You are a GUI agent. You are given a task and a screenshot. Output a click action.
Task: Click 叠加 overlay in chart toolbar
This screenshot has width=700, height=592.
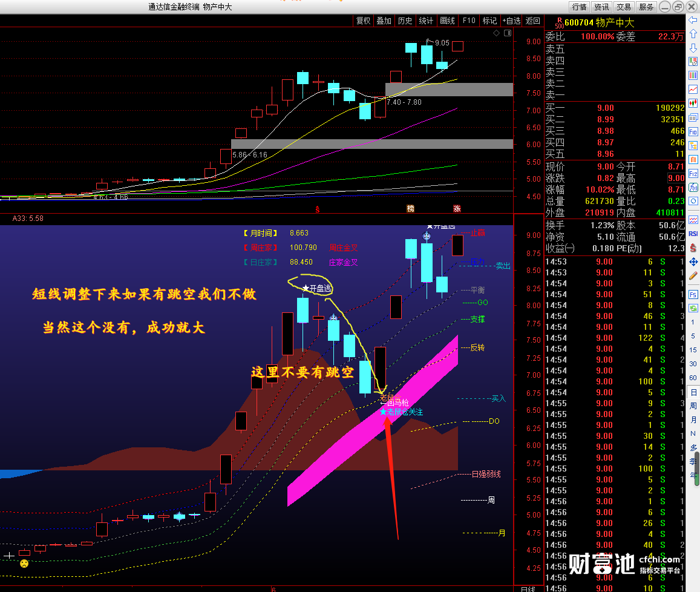pyautogui.click(x=384, y=21)
